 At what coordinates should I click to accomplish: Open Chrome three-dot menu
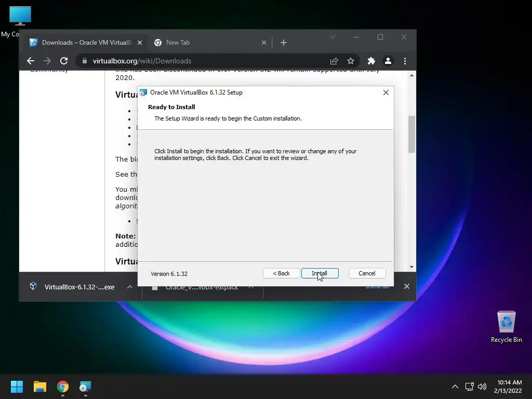[405, 61]
